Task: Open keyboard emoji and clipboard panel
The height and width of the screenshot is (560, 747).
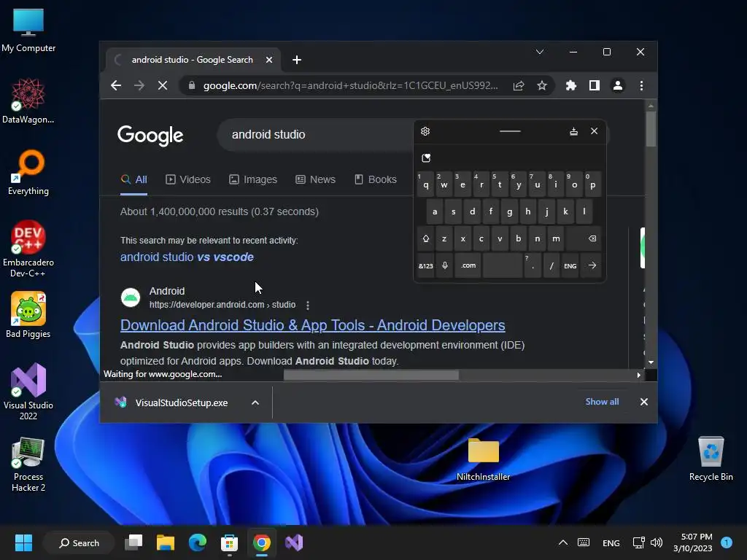Action: tap(426, 158)
